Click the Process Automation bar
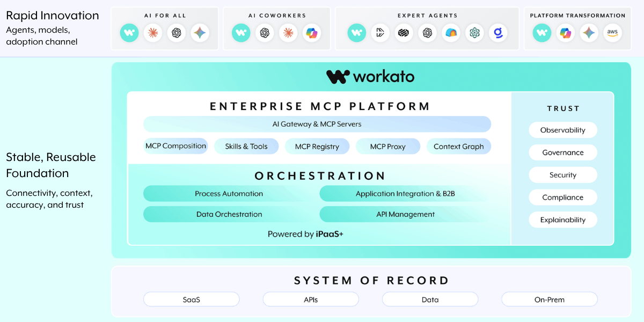Screen dimensions: 644x322 tap(229, 194)
